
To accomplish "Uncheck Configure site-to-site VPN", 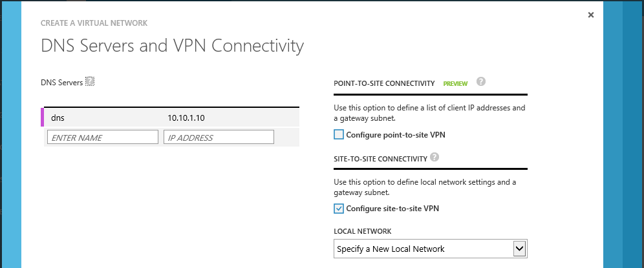I will click(x=339, y=209).
